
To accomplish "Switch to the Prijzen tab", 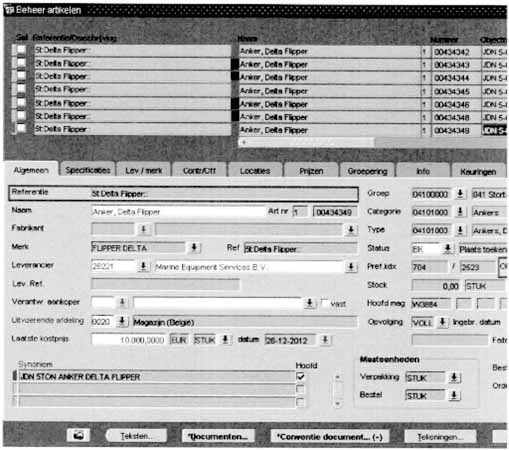I will pyautogui.click(x=311, y=171).
